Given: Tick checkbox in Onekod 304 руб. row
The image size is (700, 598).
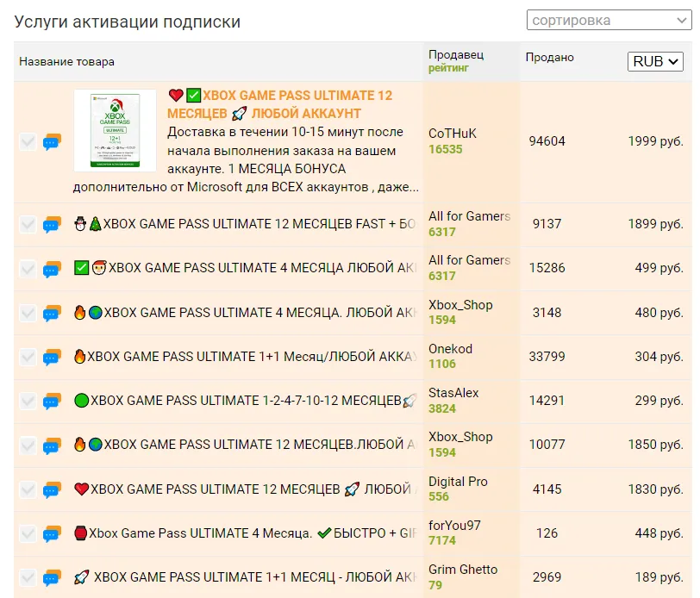Looking at the screenshot, I should (28, 357).
